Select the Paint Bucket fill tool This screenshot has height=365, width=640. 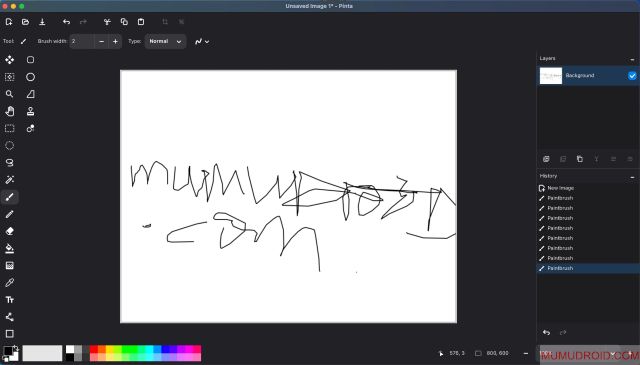(10, 248)
